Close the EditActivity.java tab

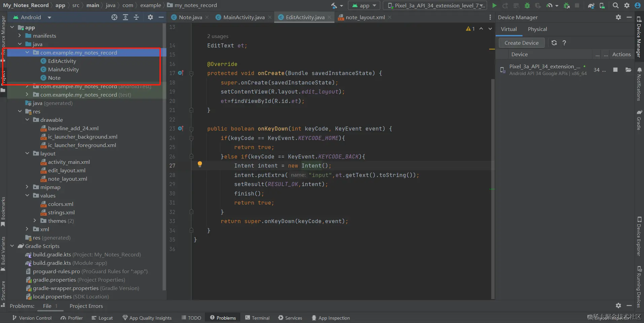329,17
